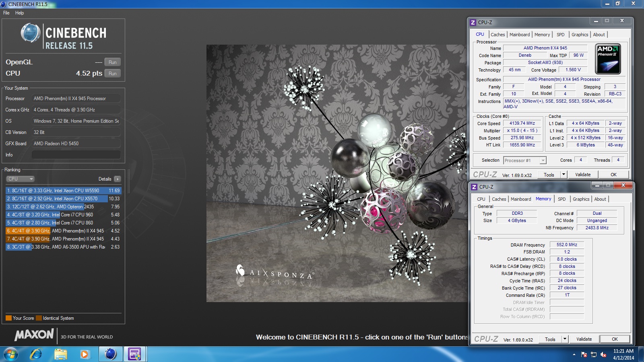Screen dimensions: 644x362
Task: Click the muted volume speaker icon
Action: coord(603,354)
